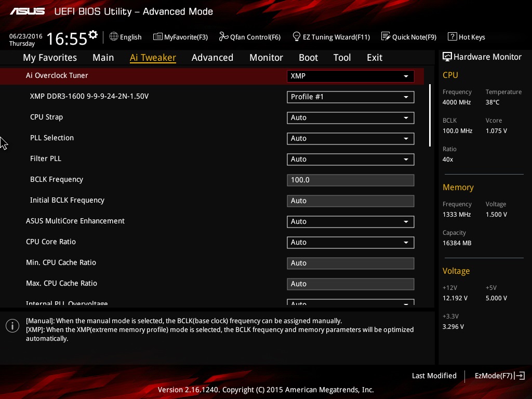The width and height of the screenshot is (532, 399).
Task: Select the CPU Core Ratio label
Action: pyautogui.click(x=51, y=242)
